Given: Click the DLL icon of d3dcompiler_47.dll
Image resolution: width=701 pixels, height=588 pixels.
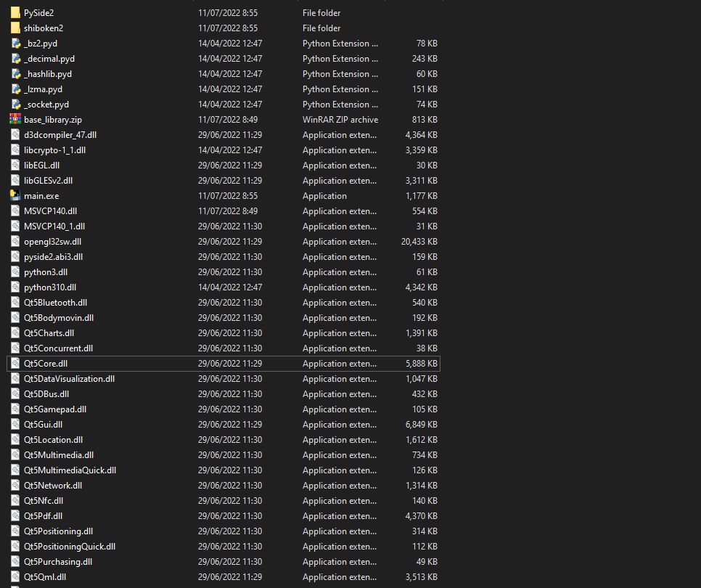Looking at the screenshot, I should [x=16, y=134].
